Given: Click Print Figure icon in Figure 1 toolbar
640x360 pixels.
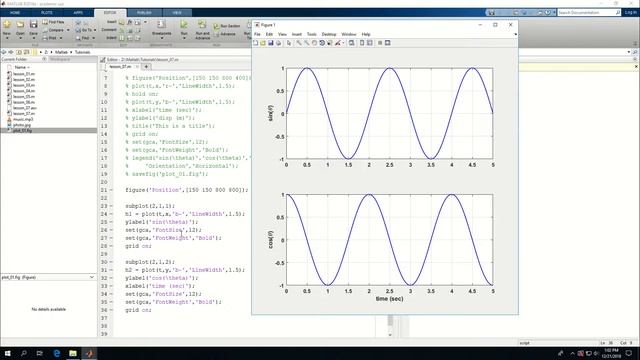Looking at the screenshot, I should 278,43.
